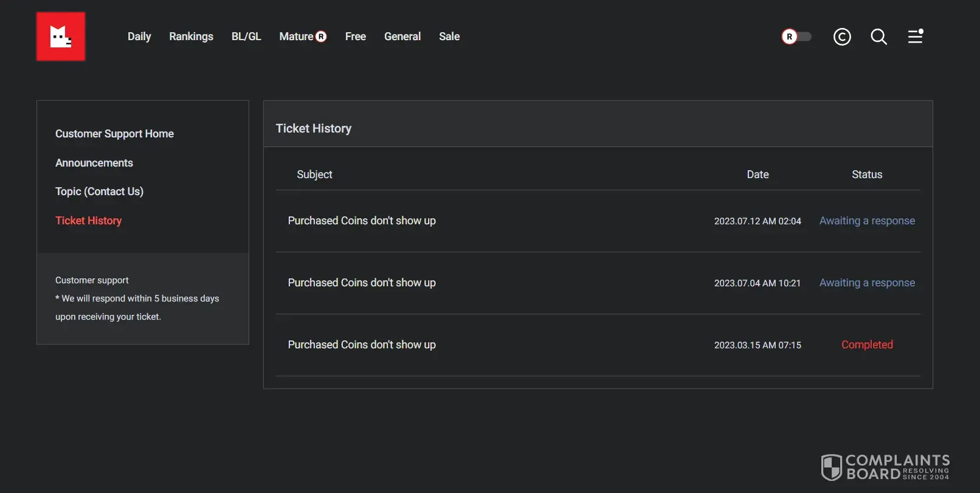Go to the Daily section

click(x=139, y=36)
